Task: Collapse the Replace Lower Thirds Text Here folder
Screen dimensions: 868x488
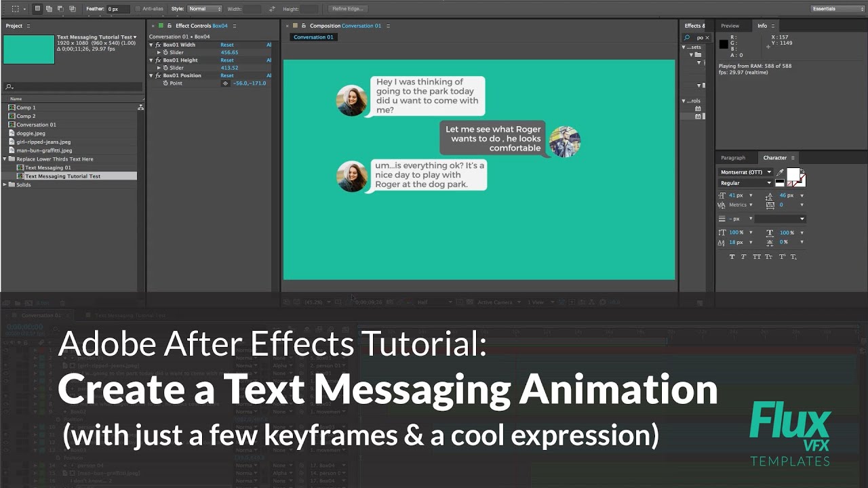Action: pyautogui.click(x=5, y=159)
